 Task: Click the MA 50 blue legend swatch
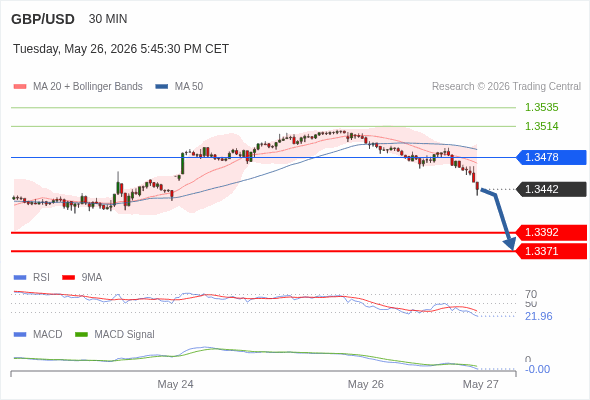(x=162, y=87)
